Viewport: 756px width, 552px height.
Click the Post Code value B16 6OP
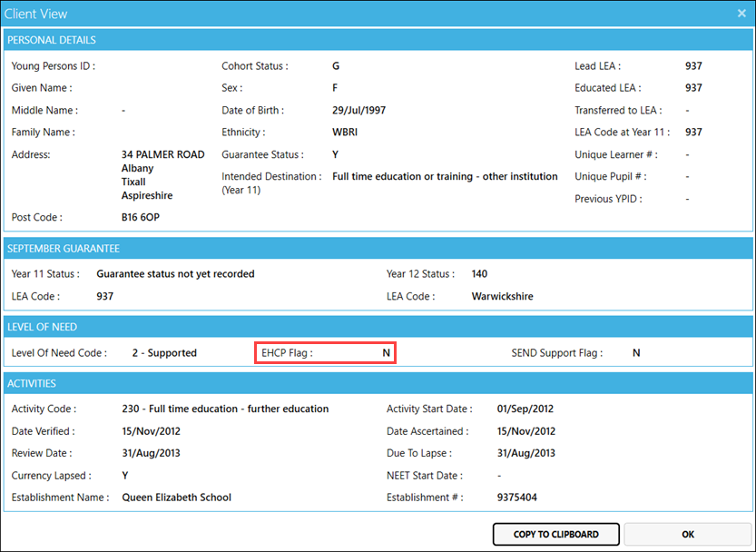[142, 218]
